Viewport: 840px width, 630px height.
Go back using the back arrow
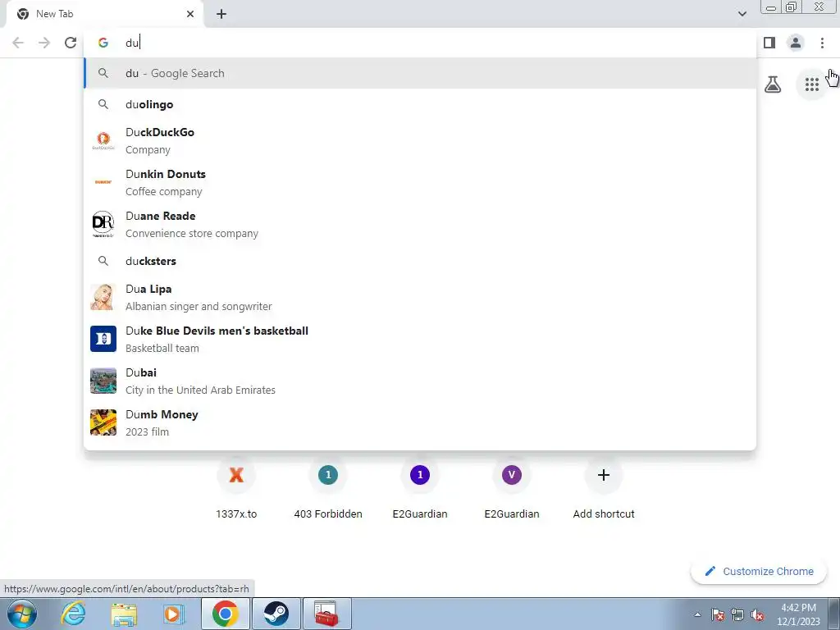pos(18,43)
